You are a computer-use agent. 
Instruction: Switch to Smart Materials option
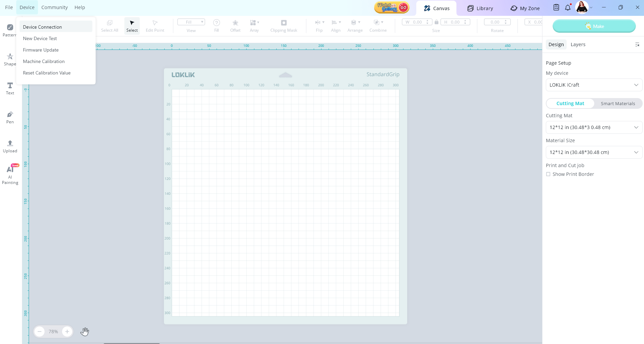click(x=618, y=103)
